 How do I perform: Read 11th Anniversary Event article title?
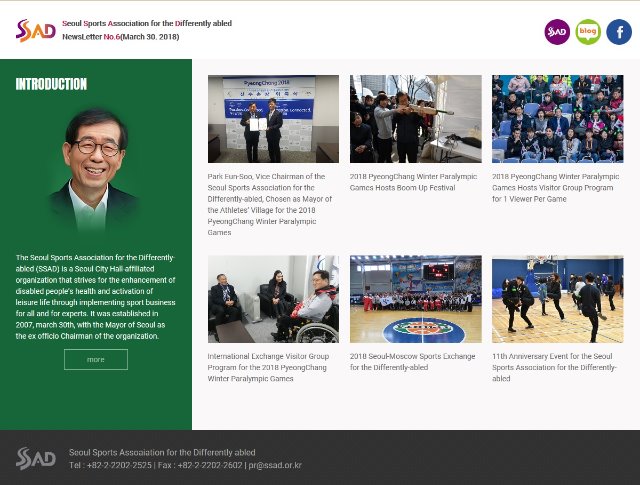pyautogui.click(x=554, y=367)
